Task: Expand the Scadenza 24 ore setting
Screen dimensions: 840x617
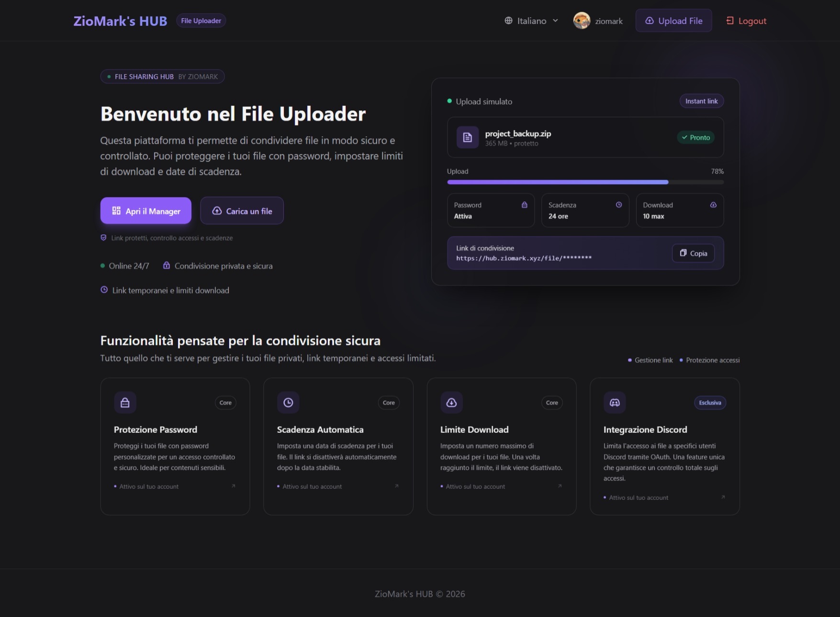Action: tap(584, 210)
